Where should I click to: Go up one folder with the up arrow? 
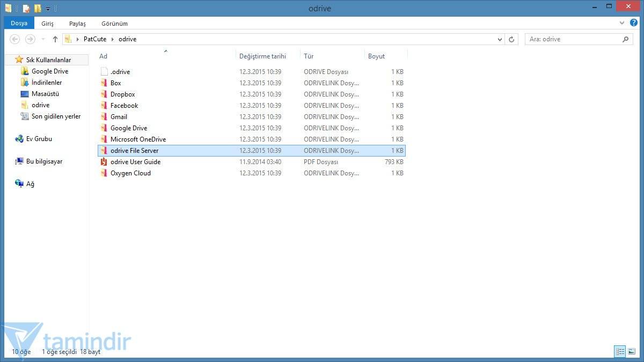[x=55, y=39]
